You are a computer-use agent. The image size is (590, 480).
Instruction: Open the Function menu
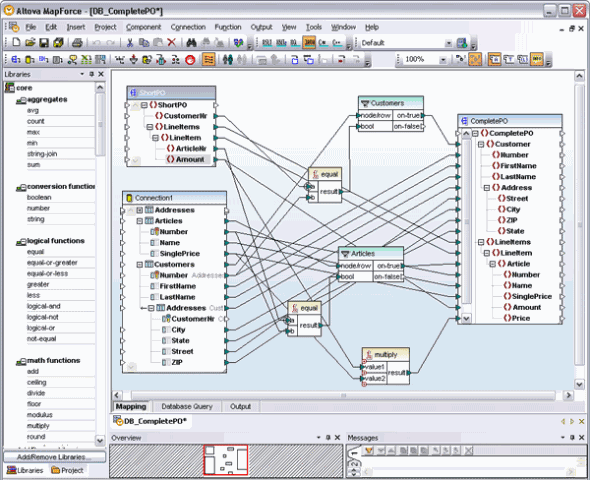click(x=228, y=27)
